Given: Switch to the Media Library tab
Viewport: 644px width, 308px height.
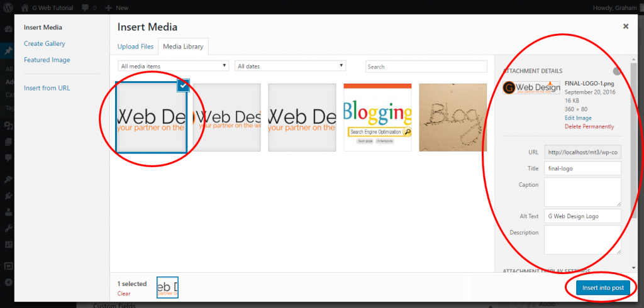Looking at the screenshot, I should [183, 47].
